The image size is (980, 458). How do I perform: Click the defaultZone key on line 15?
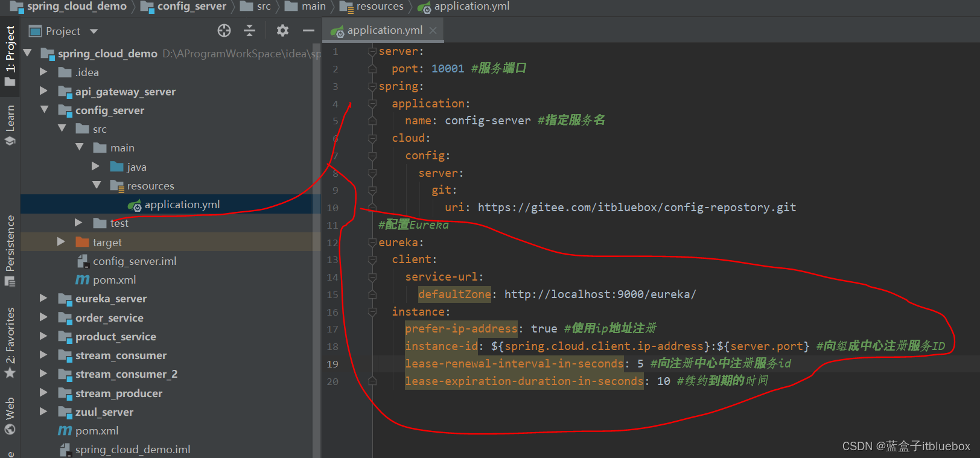point(454,294)
